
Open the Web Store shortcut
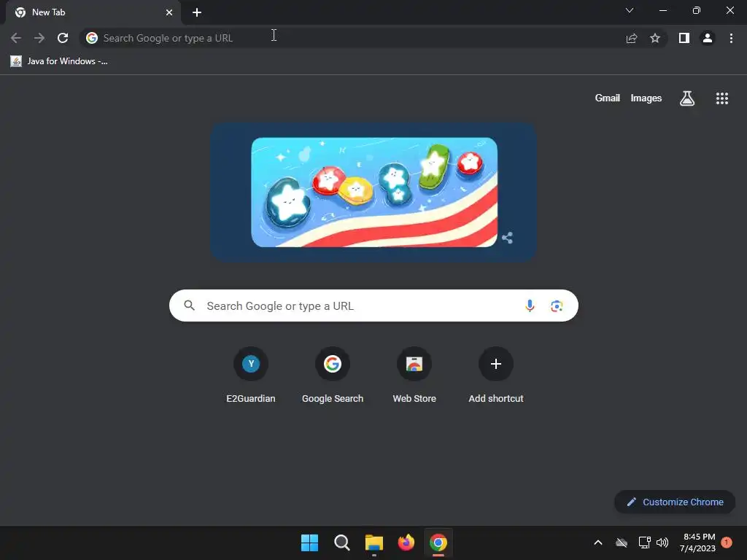[414, 376]
